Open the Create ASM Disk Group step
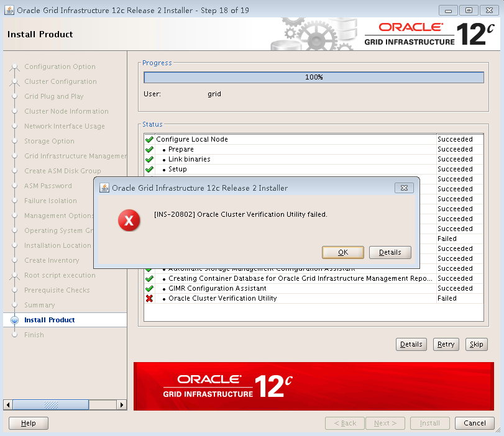The height and width of the screenshot is (436, 504). [62, 171]
